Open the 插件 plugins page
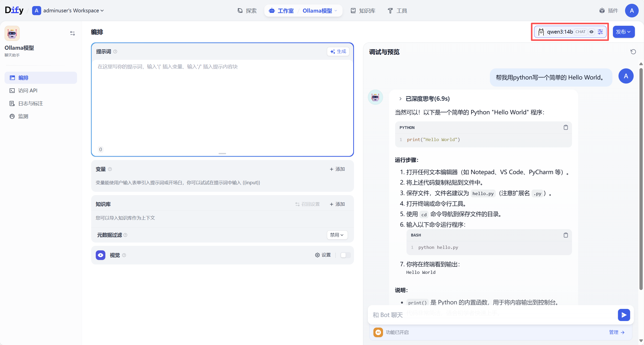 click(609, 11)
